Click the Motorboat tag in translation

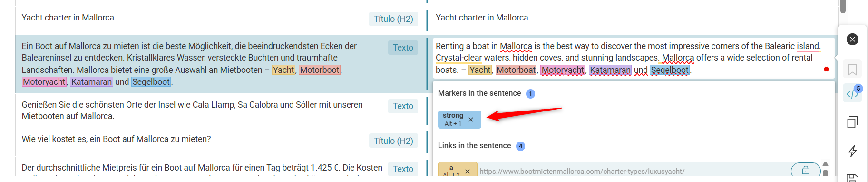(516, 70)
